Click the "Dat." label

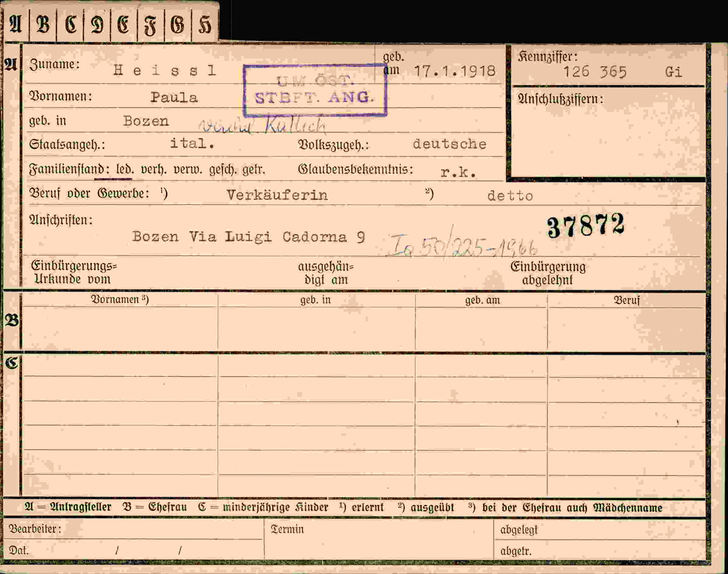[x=19, y=551]
